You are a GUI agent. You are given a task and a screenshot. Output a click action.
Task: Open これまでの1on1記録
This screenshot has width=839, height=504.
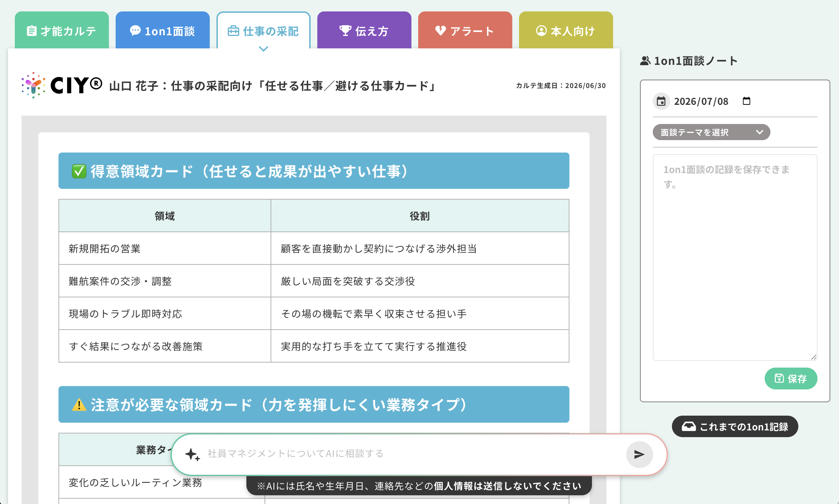[735, 427]
